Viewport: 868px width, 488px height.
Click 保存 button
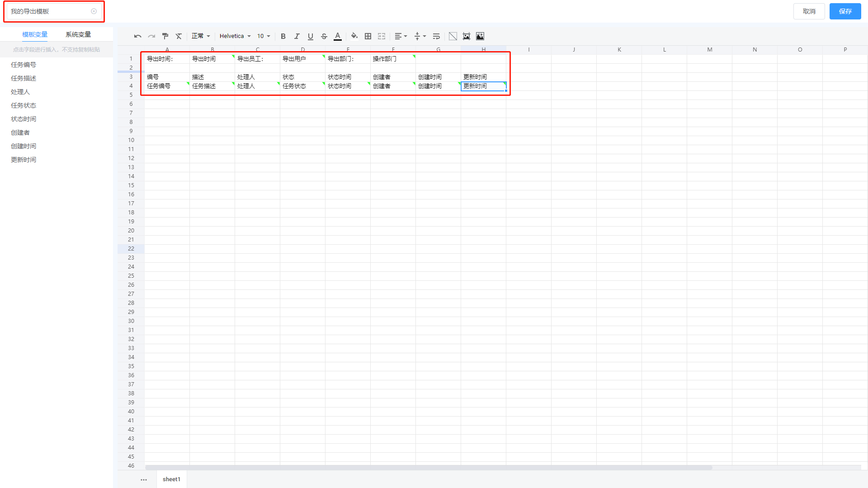(x=845, y=11)
